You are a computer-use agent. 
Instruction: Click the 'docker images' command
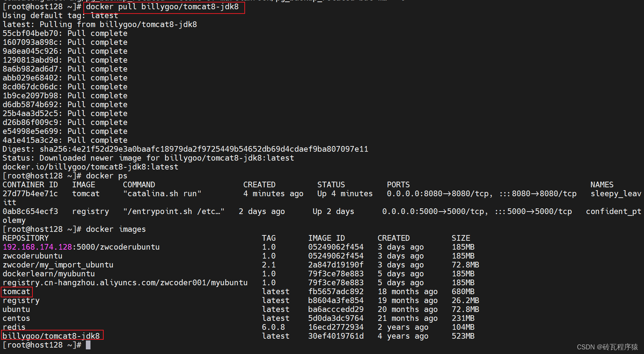coord(116,229)
